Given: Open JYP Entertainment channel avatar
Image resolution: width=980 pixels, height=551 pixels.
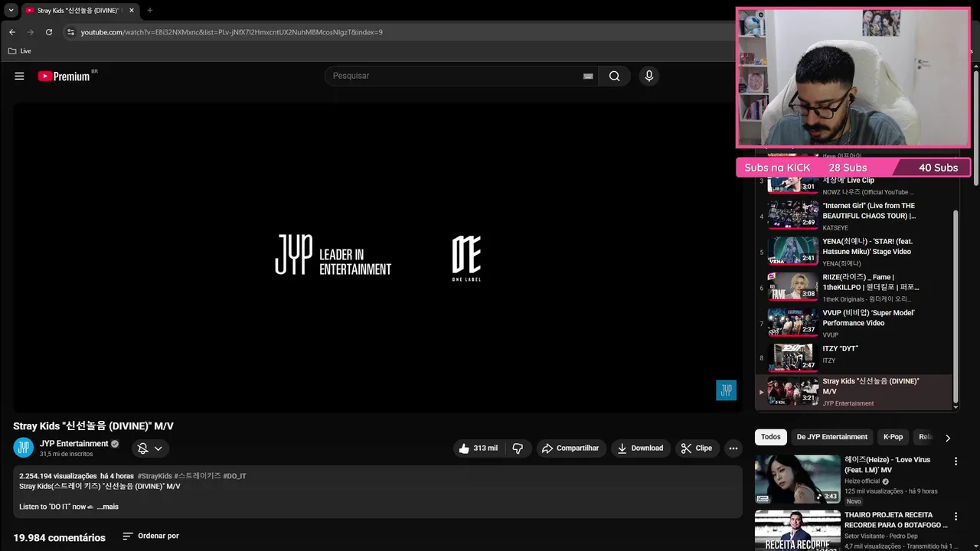Looking at the screenshot, I should pyautogui.click(x=24, y=448).
